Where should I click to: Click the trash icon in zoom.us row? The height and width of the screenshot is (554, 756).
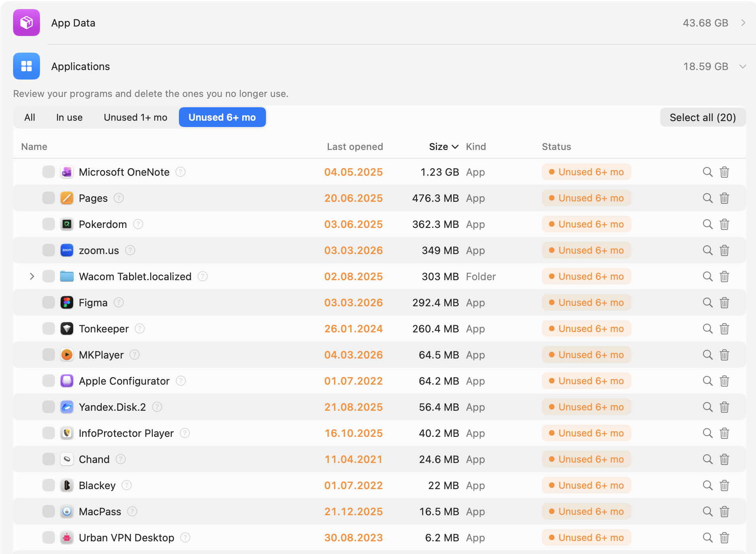[724, 250]
